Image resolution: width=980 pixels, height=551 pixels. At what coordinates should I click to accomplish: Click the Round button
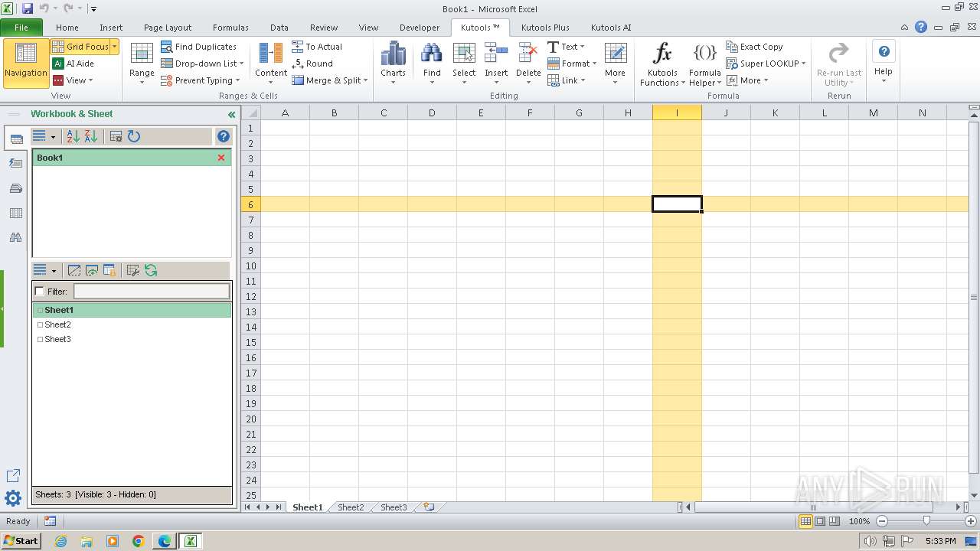pyautogui.click(x=312, y=64)
